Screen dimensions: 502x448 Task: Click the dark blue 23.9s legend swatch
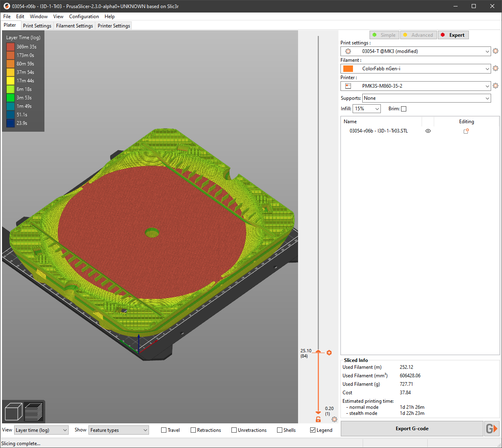coord(11,123)
